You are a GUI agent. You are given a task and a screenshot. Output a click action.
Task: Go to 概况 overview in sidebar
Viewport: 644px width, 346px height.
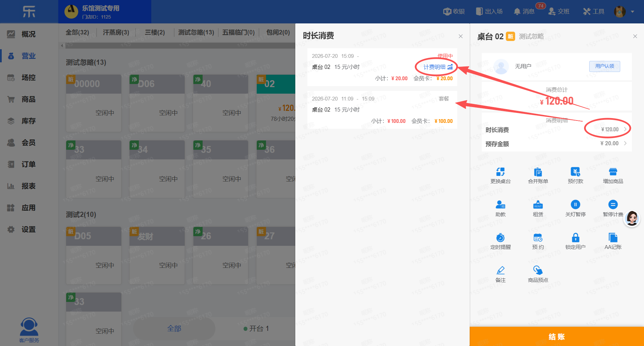pos(29,34)
